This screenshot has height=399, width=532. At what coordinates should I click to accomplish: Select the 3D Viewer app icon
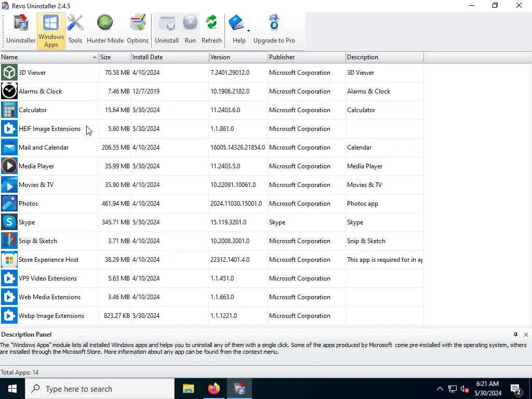(9, 72)
